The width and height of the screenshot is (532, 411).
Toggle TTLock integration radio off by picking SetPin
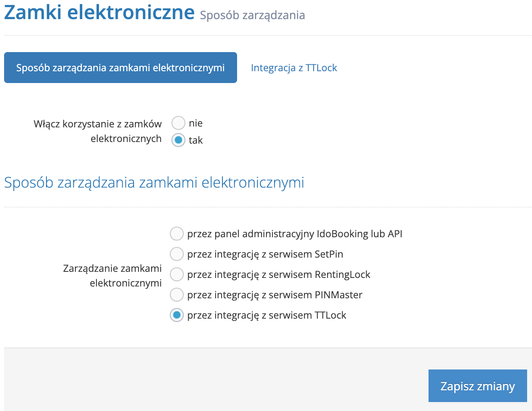click(176, 254)
